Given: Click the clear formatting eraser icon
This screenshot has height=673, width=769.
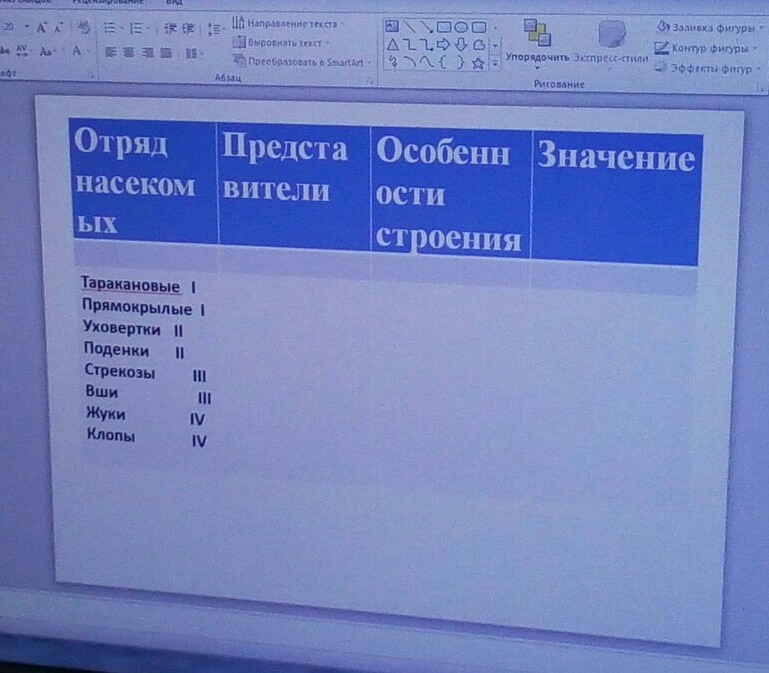Looking at the screenshot, I should tap(83, 27).
